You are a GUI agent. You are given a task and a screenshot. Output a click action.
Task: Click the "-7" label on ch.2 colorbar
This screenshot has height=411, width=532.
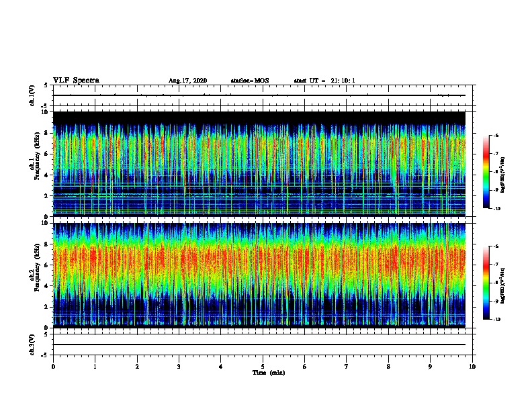coord(496,265)
